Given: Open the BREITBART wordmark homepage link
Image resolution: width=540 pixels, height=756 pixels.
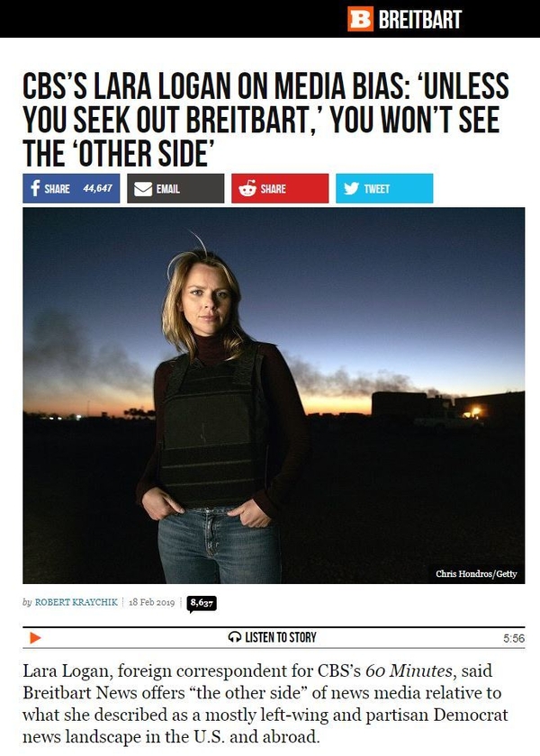Looking at the screenshot, I should tap(419, 19).
